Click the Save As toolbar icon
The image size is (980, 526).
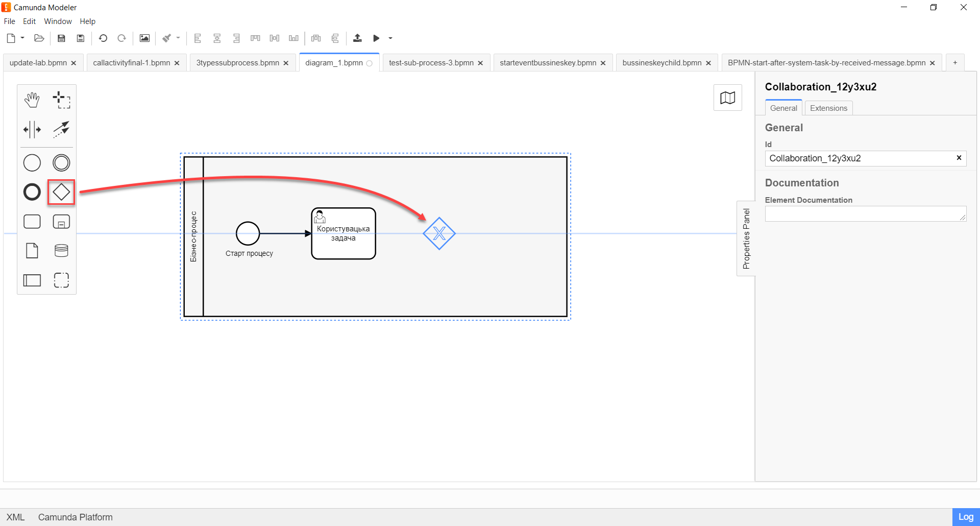[x=80, y=38]
